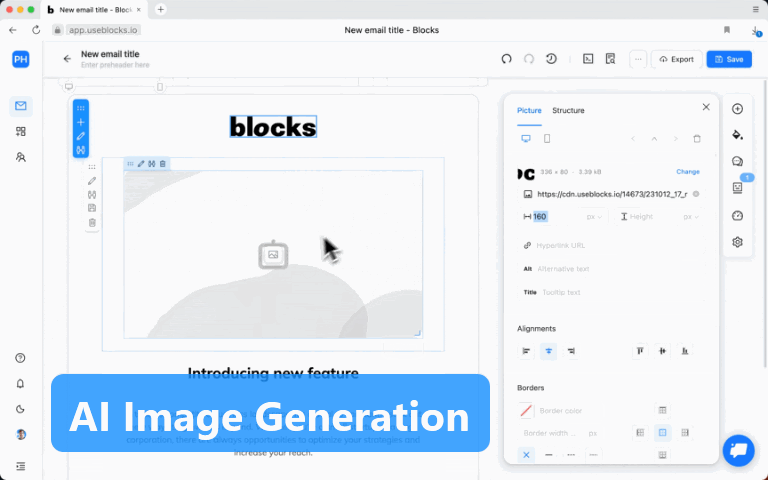This screenshot has width=768, height=480.
Task: Open Templates blocks icon in left sidebar
Action: (21, 131)
